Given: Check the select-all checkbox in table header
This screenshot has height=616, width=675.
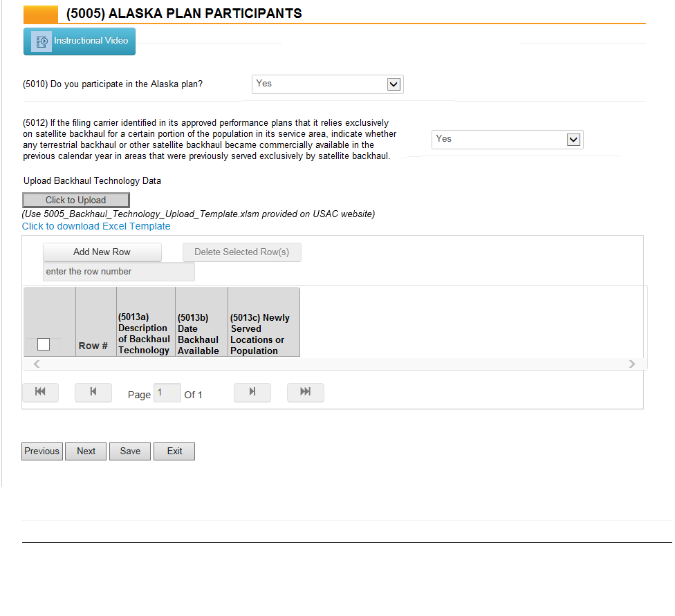Looking at the screenshot, I should (44, 344).
